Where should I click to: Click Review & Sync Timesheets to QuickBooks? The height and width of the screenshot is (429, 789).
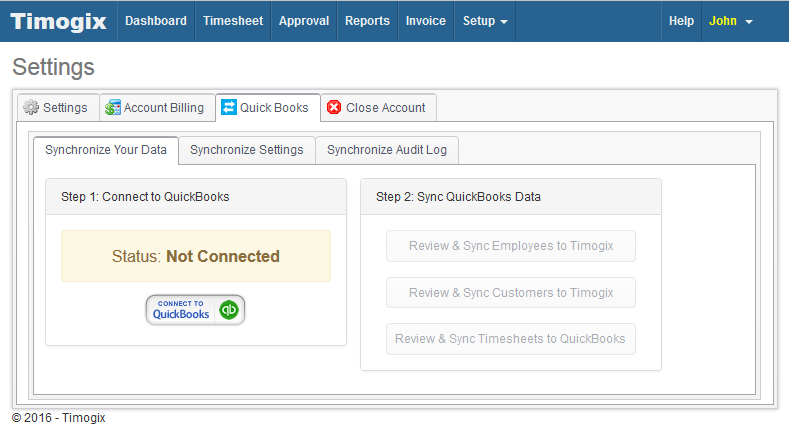pyautogui.click(x=511, y=339)
